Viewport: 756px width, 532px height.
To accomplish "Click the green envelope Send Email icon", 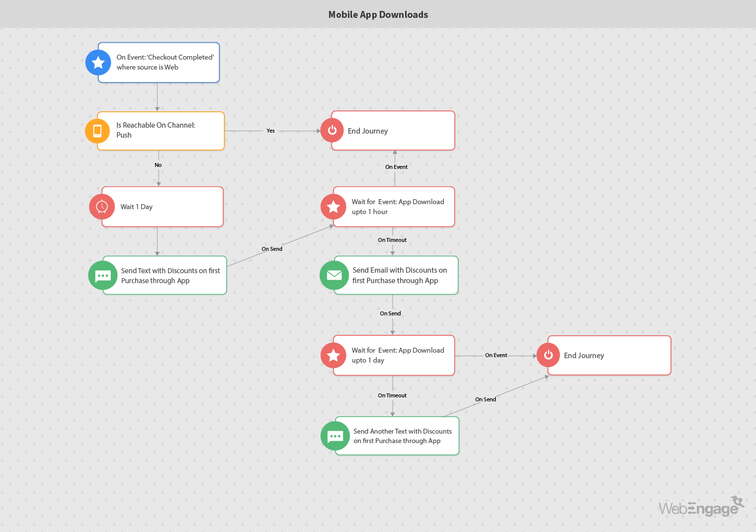I will pos(334,275).
